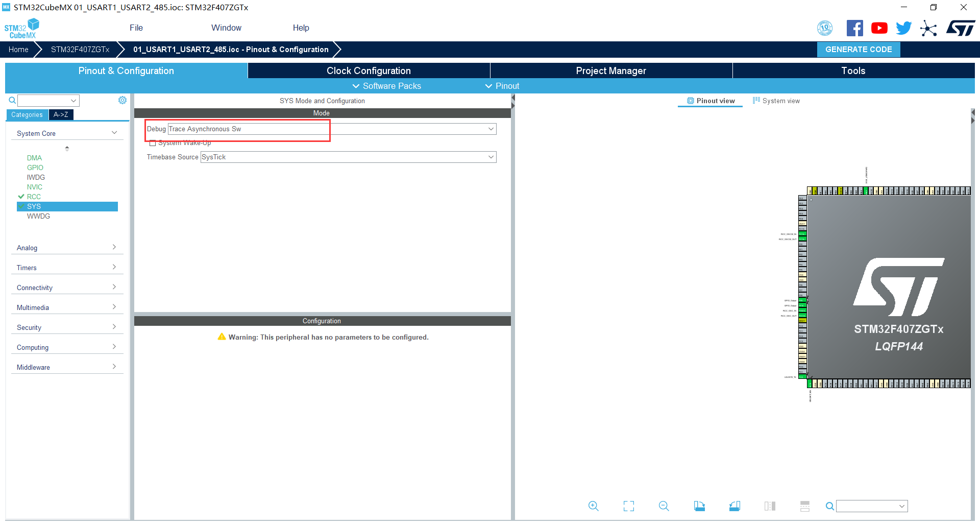Image resolution: width=980 pixels, height=526 pixels.
Task: Switch to Tools tab
Action: coord(853,70)
